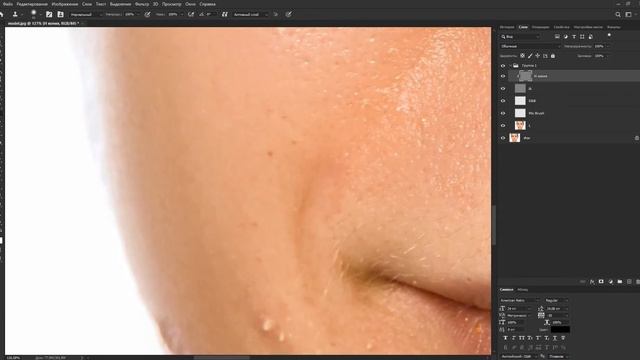This screenshot has width=640, height=360.
Task: Open the Файл menu
Action: [x=8, y=4]
